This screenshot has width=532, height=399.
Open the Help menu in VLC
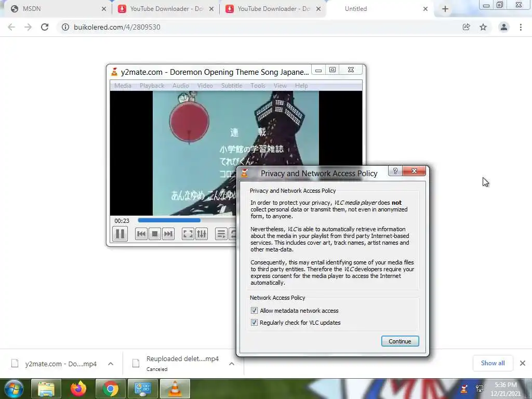[x=301, y=86]
